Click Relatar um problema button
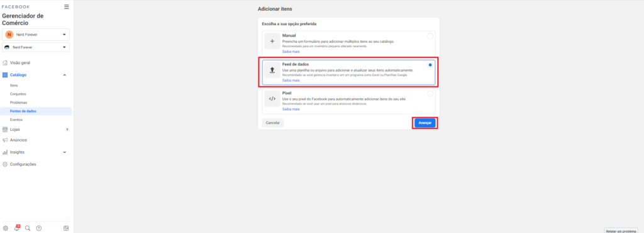The width and height of the screenshot is (644, 233). (x=621, y=231)
